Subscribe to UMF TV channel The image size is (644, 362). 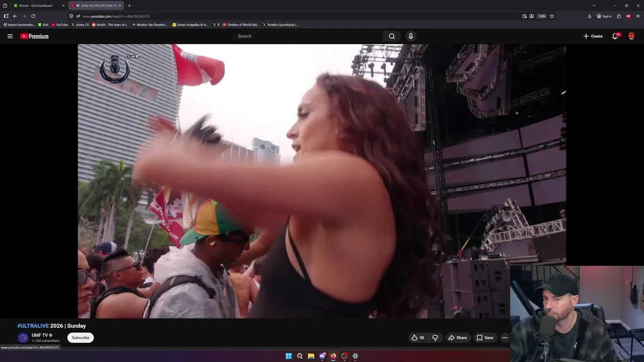80,338
